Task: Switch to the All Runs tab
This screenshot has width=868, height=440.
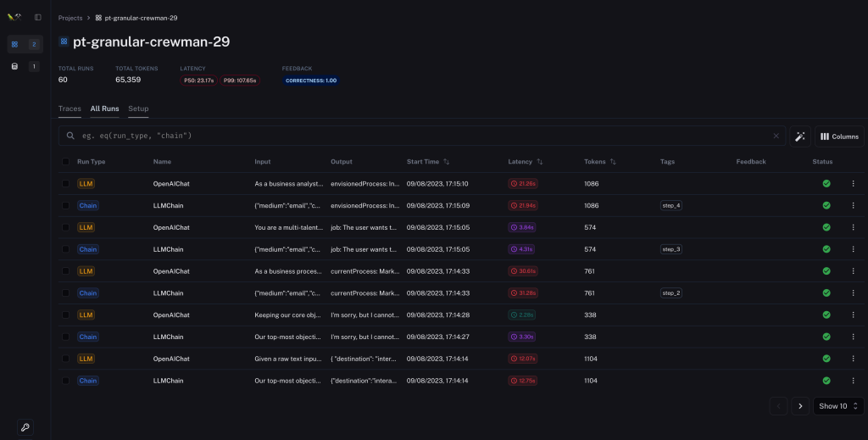Action: [x=104, y=109]
